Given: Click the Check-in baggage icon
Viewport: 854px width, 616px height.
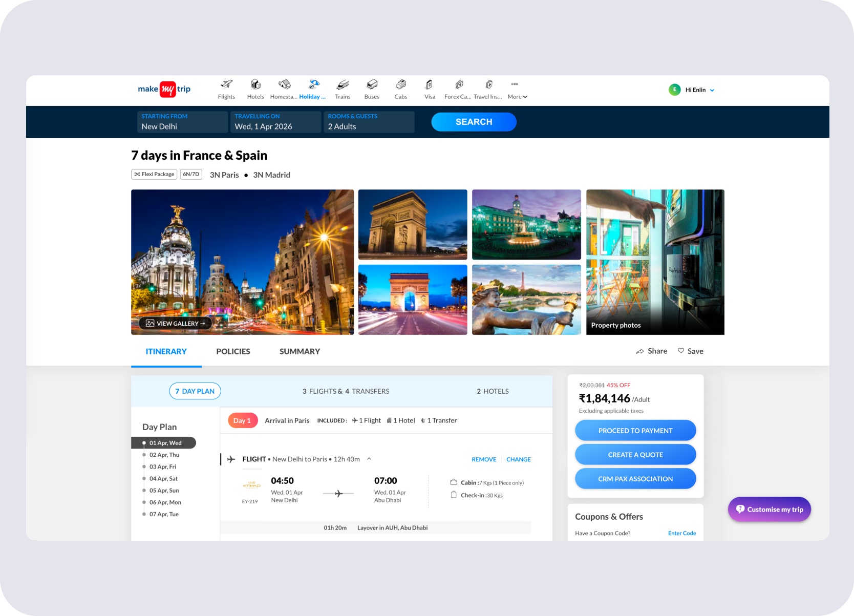Looking at the screenshot, I should point(454,495).
